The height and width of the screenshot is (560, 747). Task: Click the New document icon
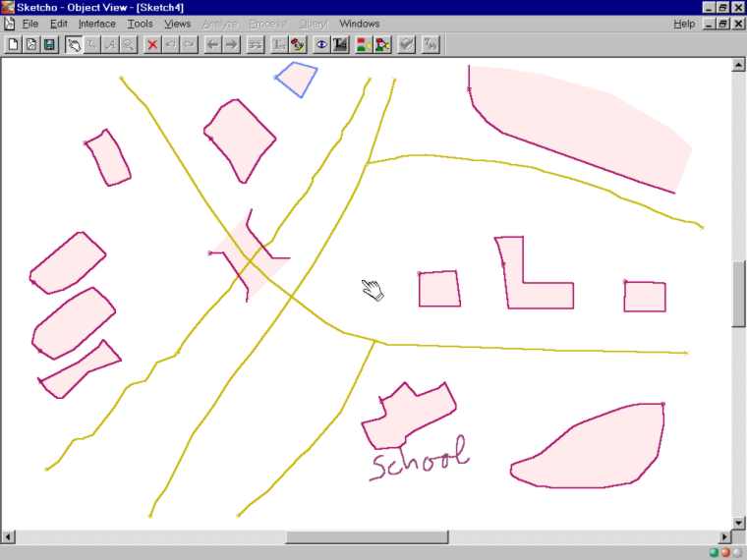(x=13, y=44)
